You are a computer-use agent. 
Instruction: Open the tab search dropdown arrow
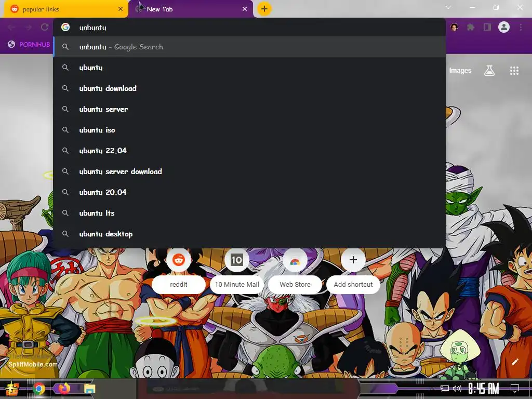coord(448,7)
